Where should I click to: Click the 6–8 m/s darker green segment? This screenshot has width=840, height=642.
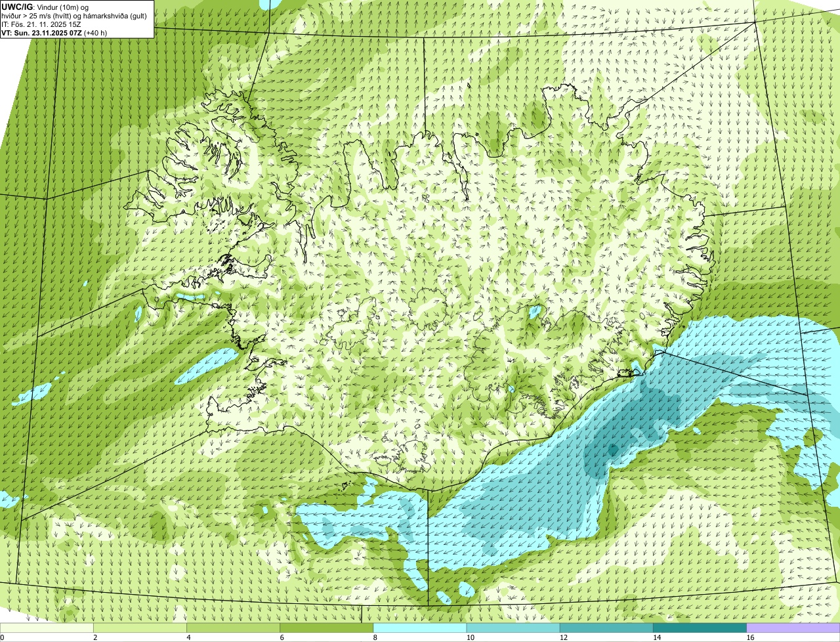[x=327, y=628]
